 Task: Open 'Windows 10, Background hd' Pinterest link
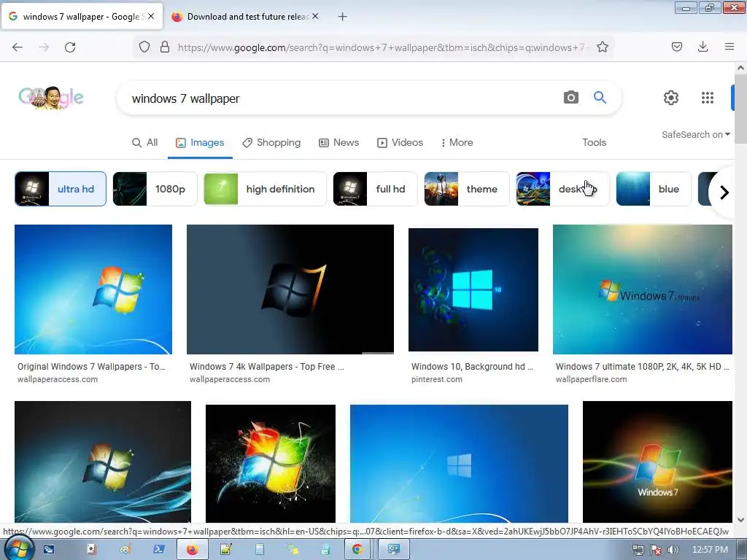(x=472, y=367)
